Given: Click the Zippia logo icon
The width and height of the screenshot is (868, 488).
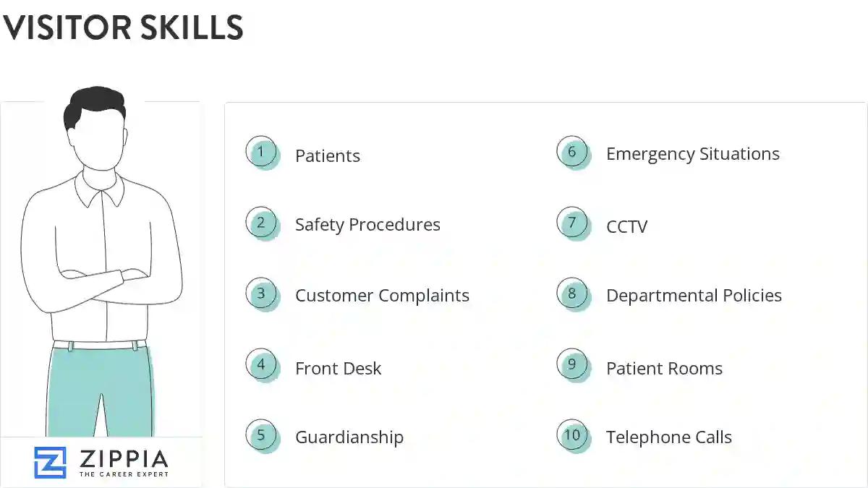Looking at the screenshot, I should point(50,463).
